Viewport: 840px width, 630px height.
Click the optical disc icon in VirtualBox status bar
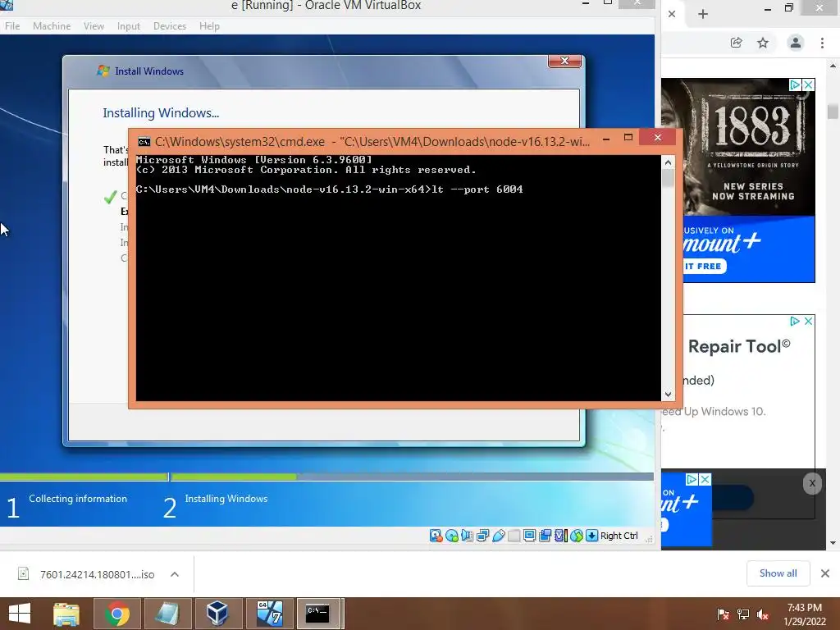pos(452,536)
